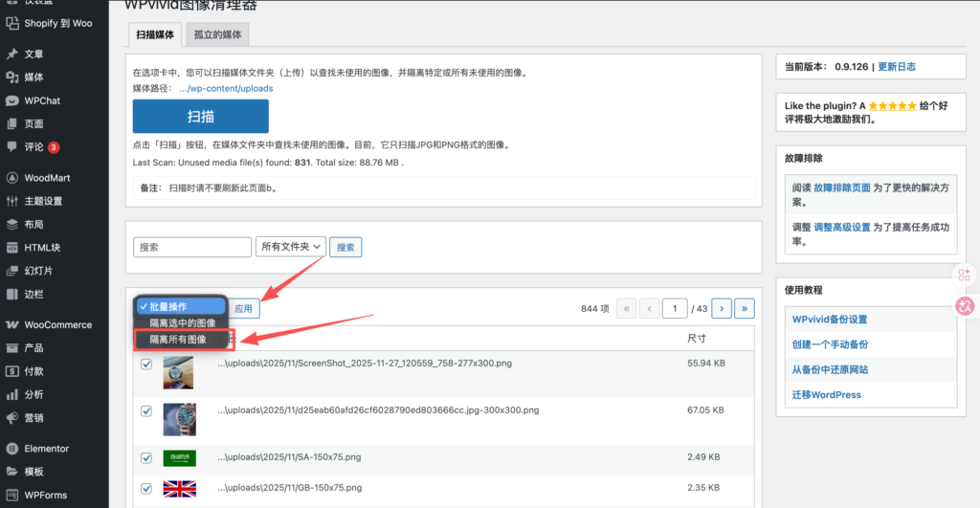Click the UK flag thumbnail
This screenshot has height=508, width=980.
179,489
